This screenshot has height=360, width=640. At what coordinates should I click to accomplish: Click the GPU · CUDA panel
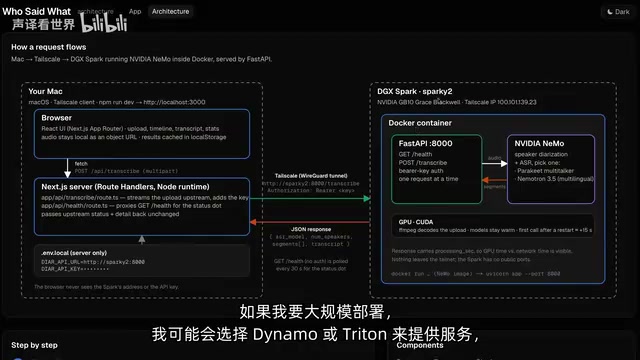493,226
